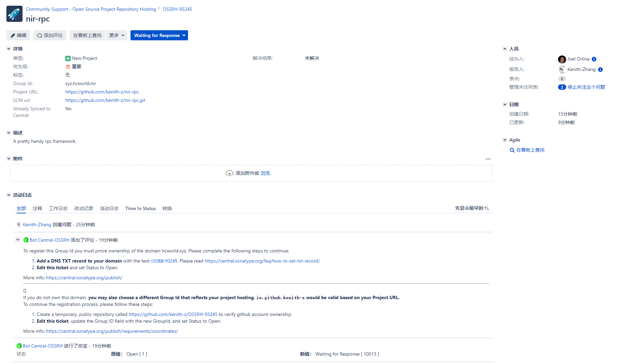Collapse the 人员 panel
This screenshot has height=364, width=626.
click(x=505, y=49)
